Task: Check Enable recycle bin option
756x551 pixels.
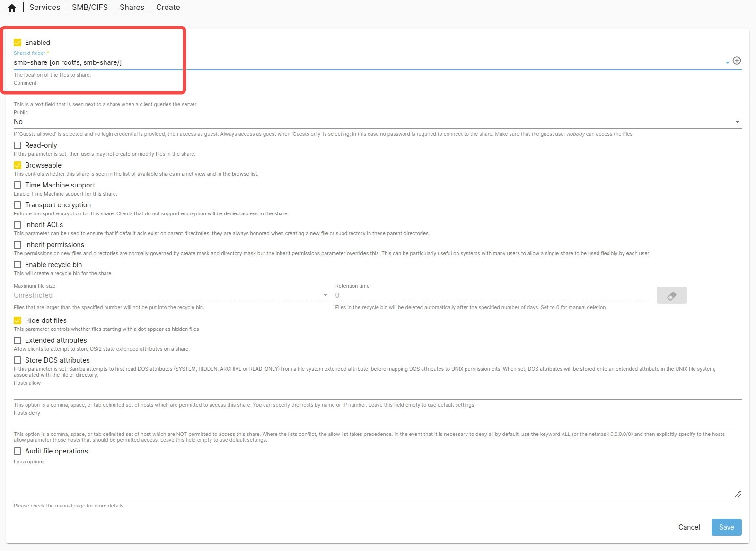Action: (18, 265)
